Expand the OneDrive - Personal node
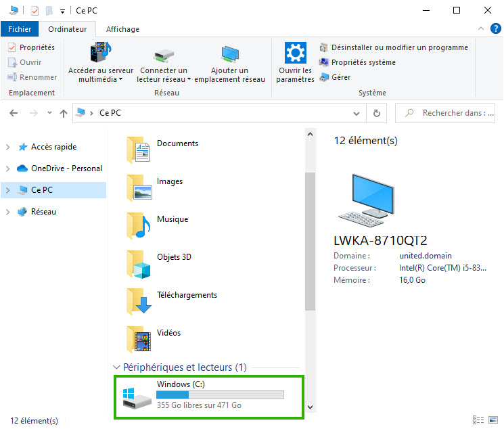 click(8, 168)
